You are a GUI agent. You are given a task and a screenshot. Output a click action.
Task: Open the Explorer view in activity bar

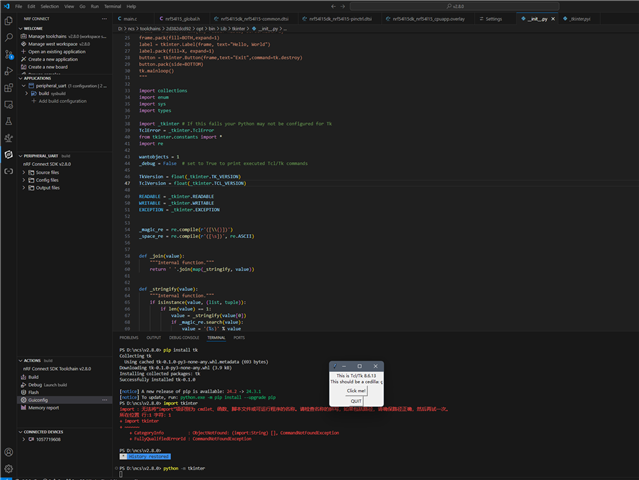[9, 21]
